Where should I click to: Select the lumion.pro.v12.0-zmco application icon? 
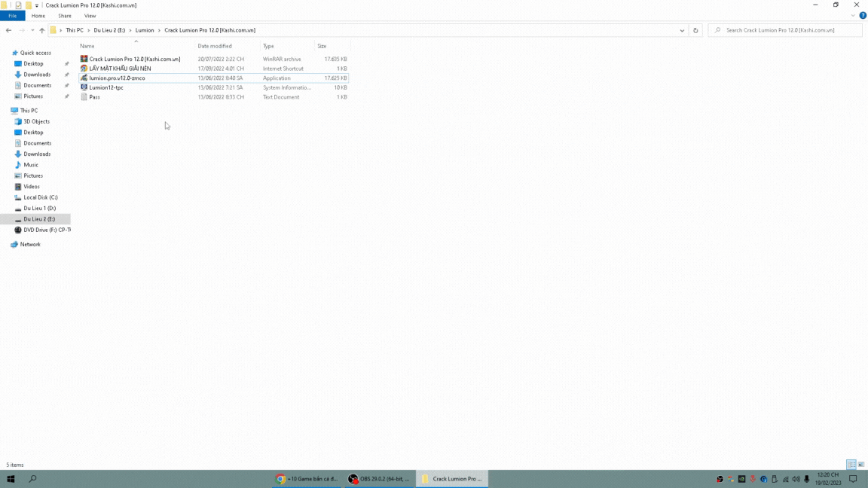pyautogui.click(x=84, y=78)
